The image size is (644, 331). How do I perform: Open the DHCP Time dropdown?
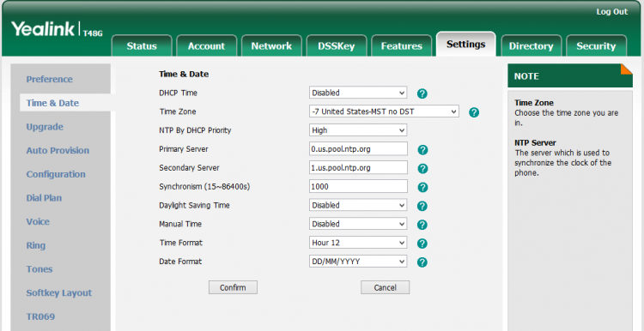(358, 93)
